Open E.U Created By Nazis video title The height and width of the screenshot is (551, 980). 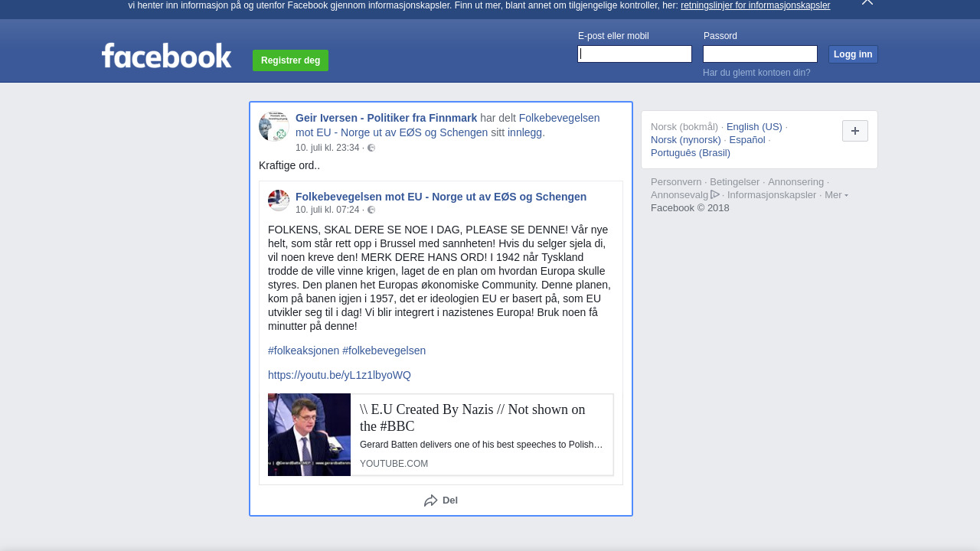(472, 418)
